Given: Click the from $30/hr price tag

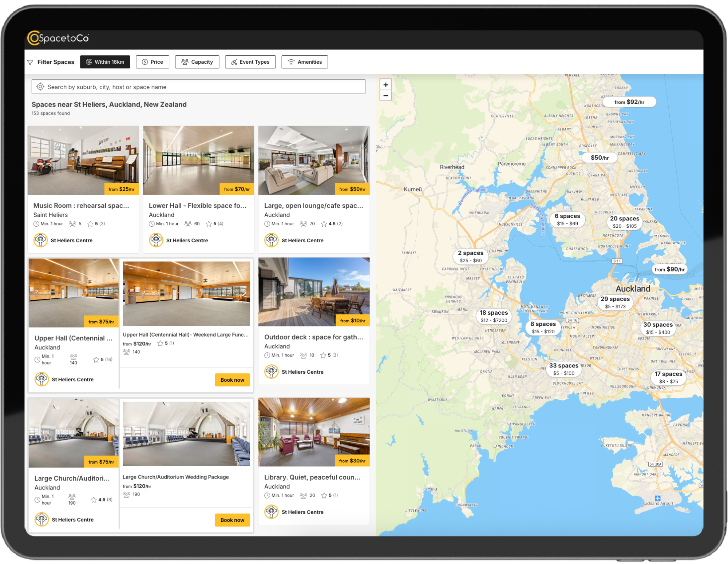Looking at the screenshot, I should [x=352, y=461].
